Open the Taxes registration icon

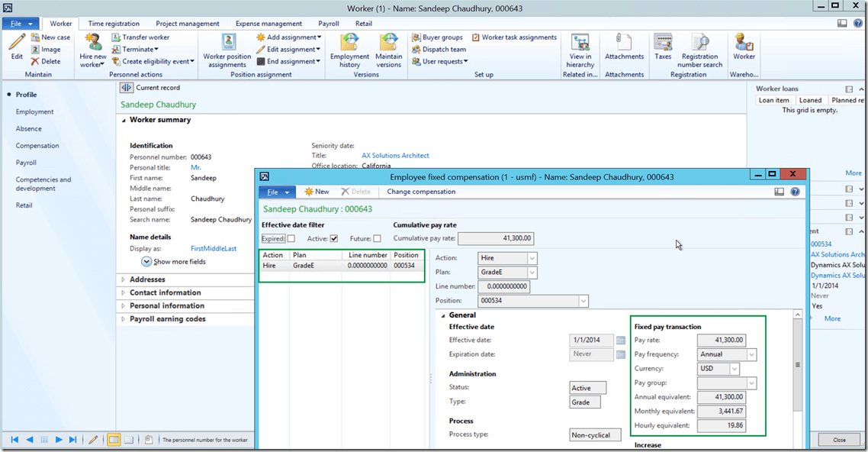coord(663,43)
